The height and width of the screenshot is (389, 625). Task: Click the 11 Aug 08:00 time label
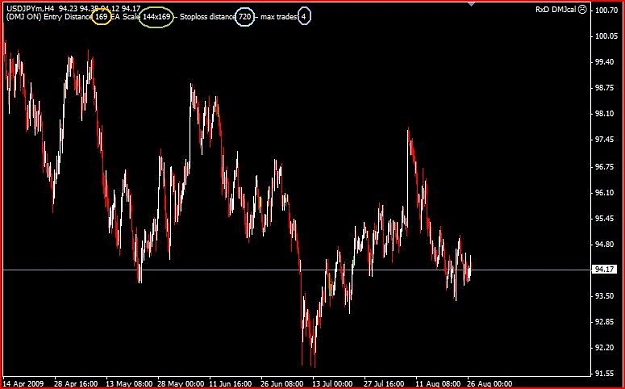438,383
